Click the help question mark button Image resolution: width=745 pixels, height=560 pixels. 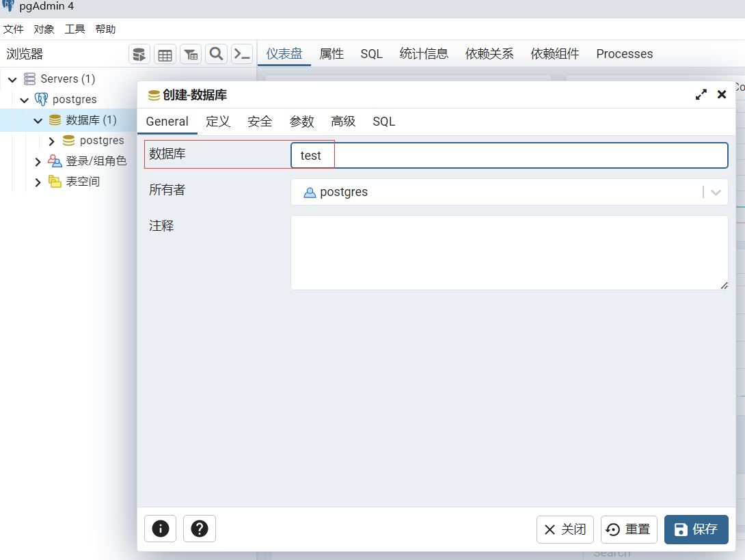click(200, 529)
